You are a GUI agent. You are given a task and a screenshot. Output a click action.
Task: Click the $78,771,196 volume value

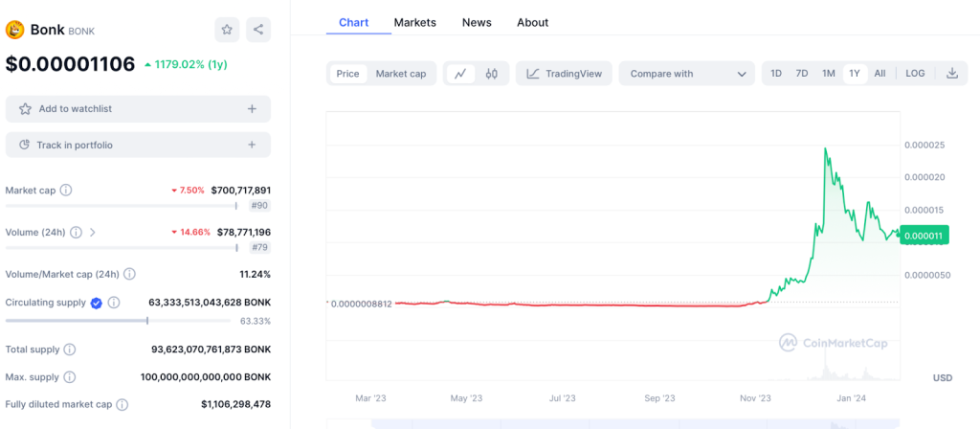(244, 233)
